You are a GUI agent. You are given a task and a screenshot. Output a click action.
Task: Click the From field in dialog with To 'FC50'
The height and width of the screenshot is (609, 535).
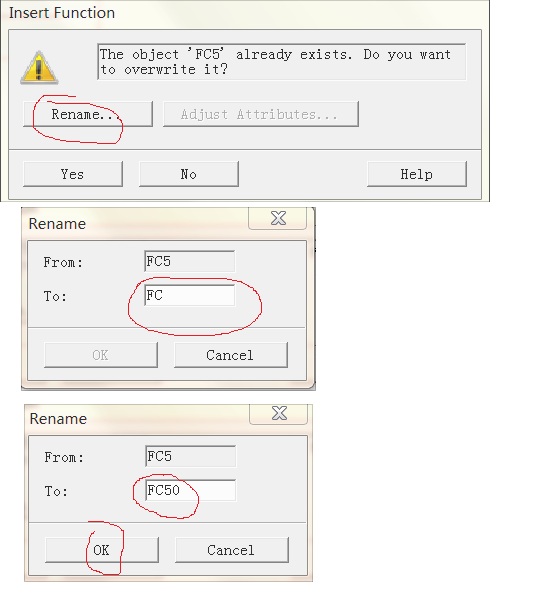[x=190, y=456]
